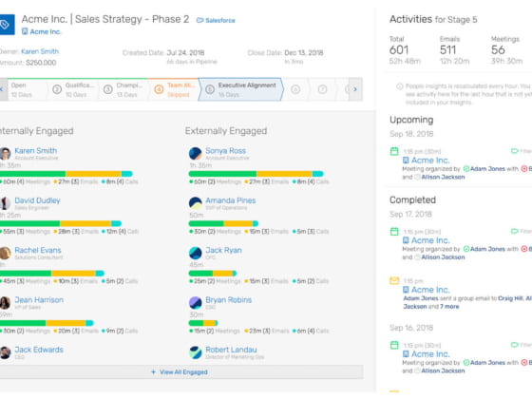The image size is (532, 399).
Task: Click Robert Landau's avatar icon
Action: tap(196, 352)
